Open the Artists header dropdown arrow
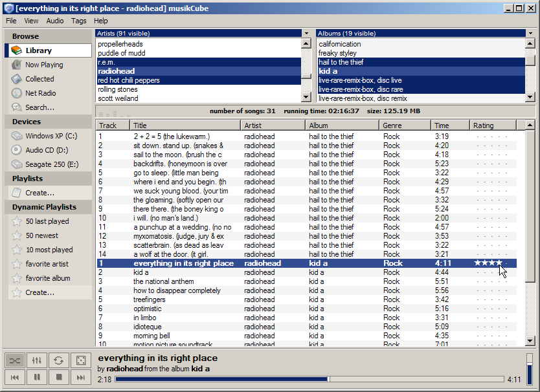540x392 pixels. coord(306,34)
